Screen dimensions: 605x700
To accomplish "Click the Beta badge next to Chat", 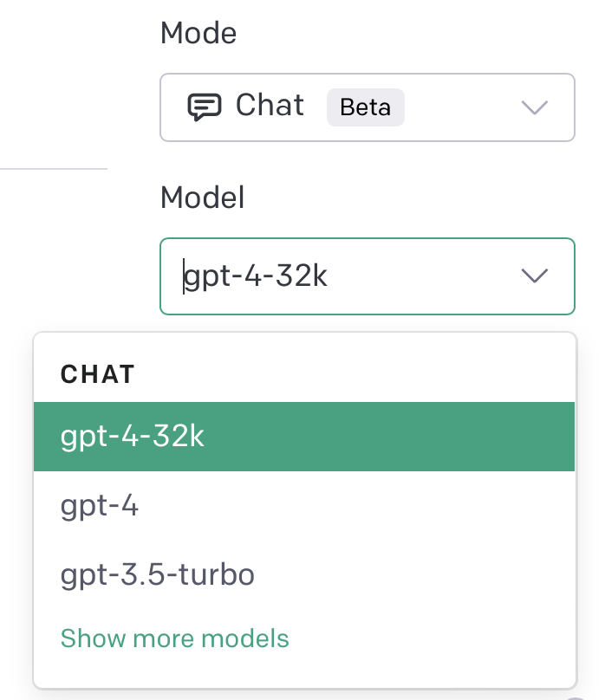I will [x=365, y=107].
